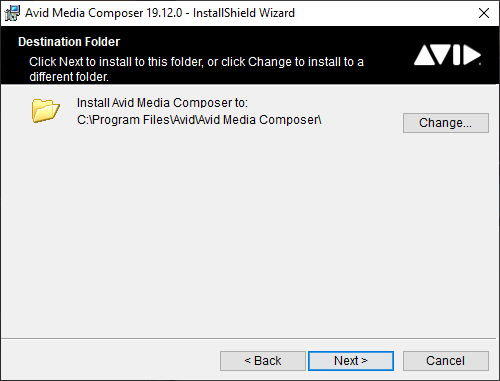Click the Destination Folder heading
This screenshot has height=381, width=500.
click(69, 42)
